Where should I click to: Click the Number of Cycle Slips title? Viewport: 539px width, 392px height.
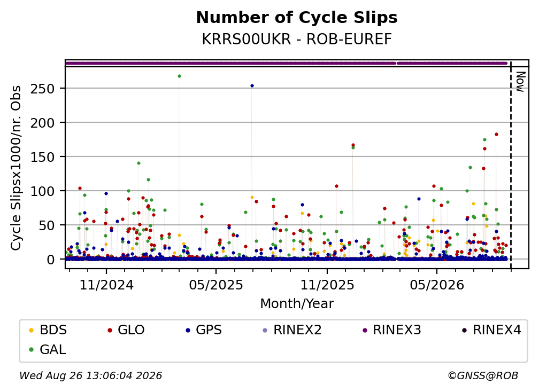click(297, 18)
